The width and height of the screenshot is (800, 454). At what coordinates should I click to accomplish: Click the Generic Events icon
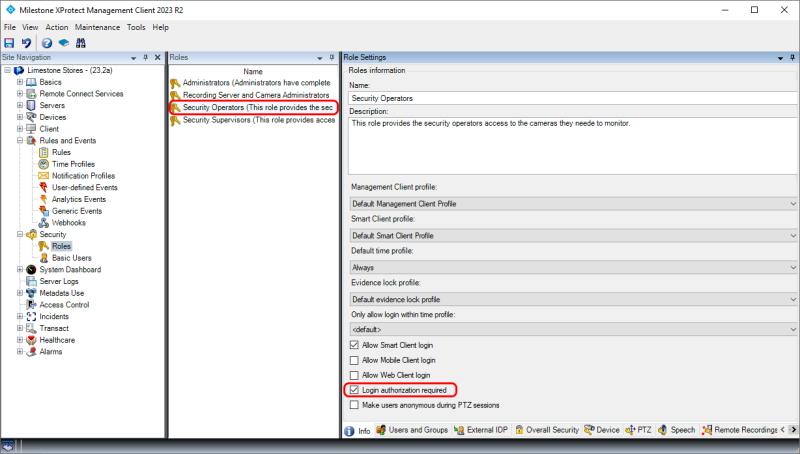click(x=44, y=211)
